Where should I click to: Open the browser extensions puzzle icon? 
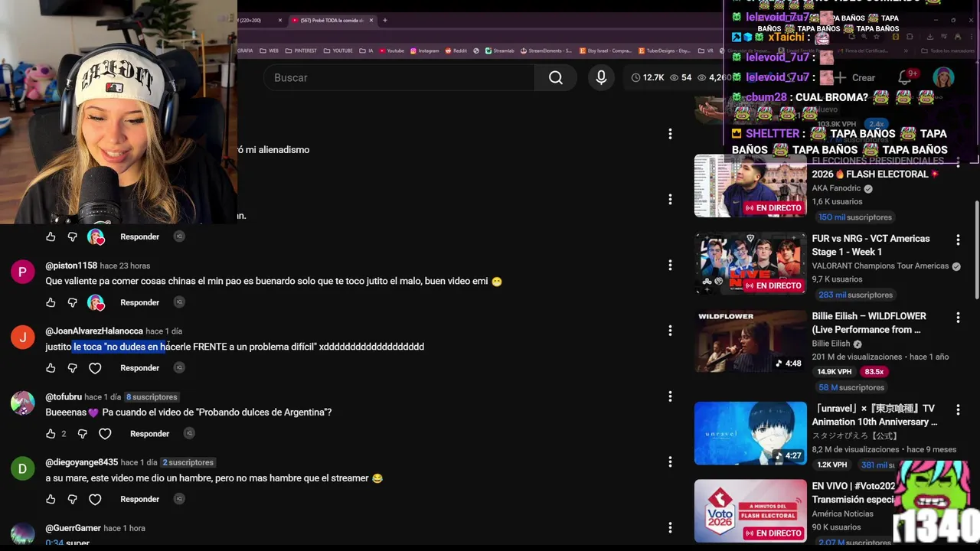pos(910,36)
